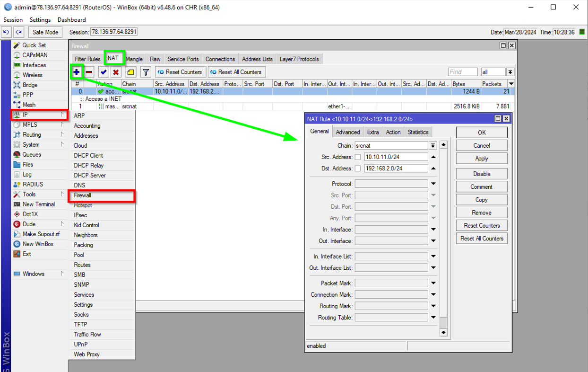
Task: Click the blue plus add rule icon
Action: 77,72
